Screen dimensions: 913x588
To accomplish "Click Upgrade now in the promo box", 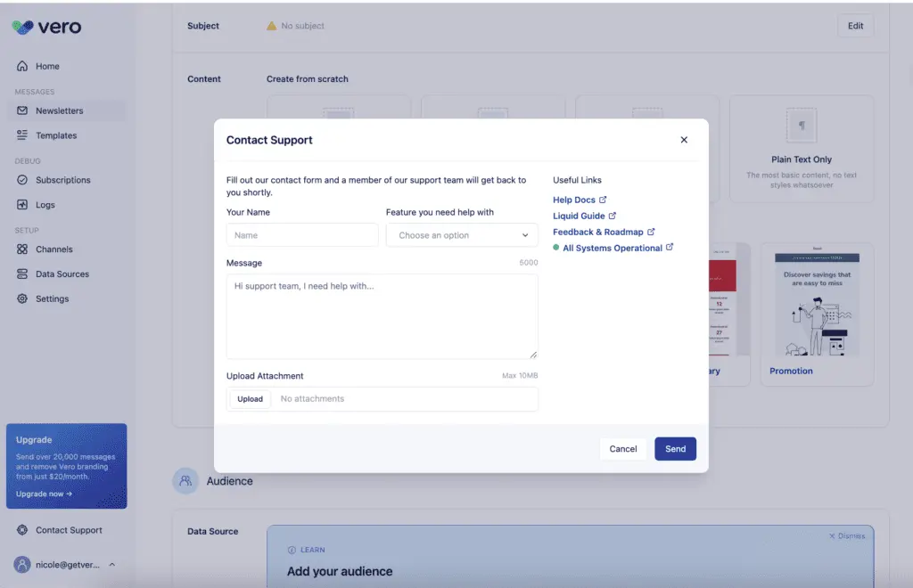I will click(44, 493).
